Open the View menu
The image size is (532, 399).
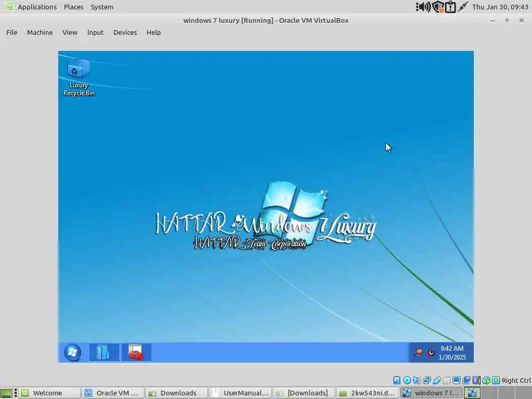70,33
